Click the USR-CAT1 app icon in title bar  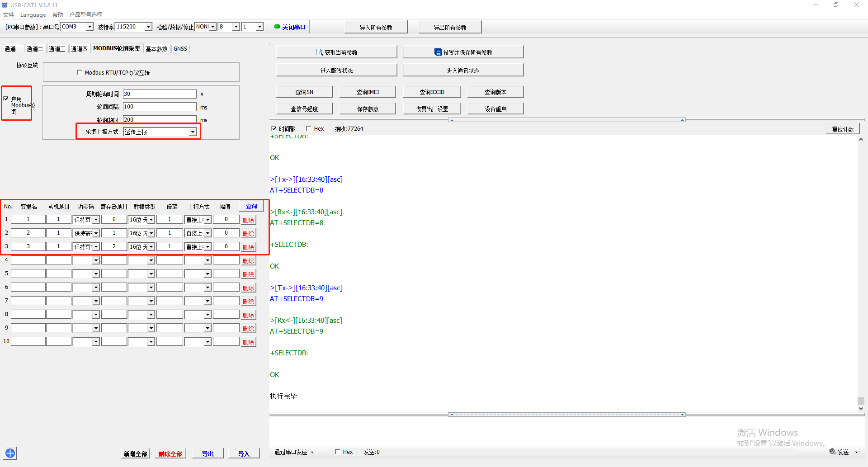point(5,5)
